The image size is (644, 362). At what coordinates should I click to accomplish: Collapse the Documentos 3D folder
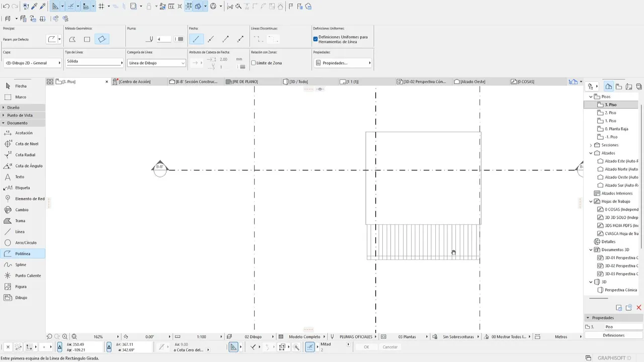(x=591, y=249)
